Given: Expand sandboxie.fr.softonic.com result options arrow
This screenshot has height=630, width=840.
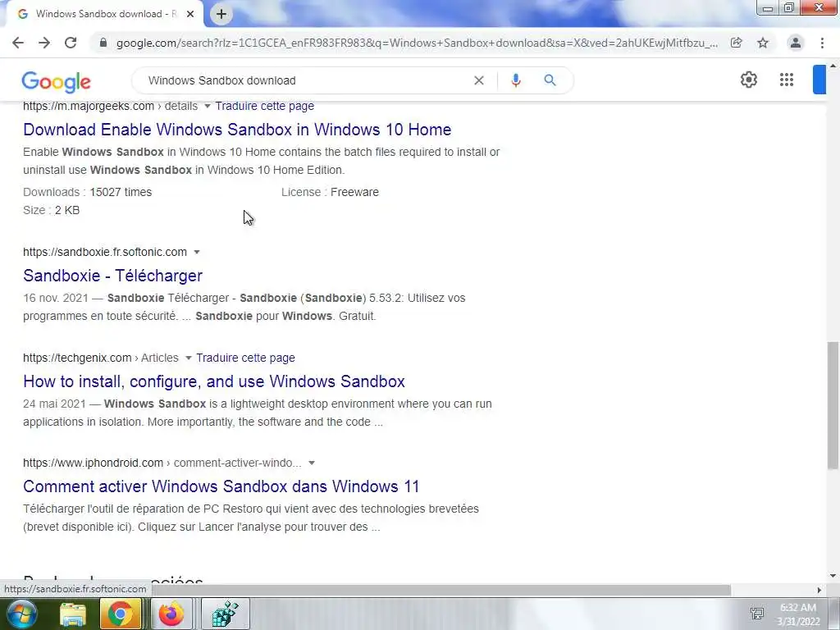Looking at the screenshot, I should [x=197, y=252].
